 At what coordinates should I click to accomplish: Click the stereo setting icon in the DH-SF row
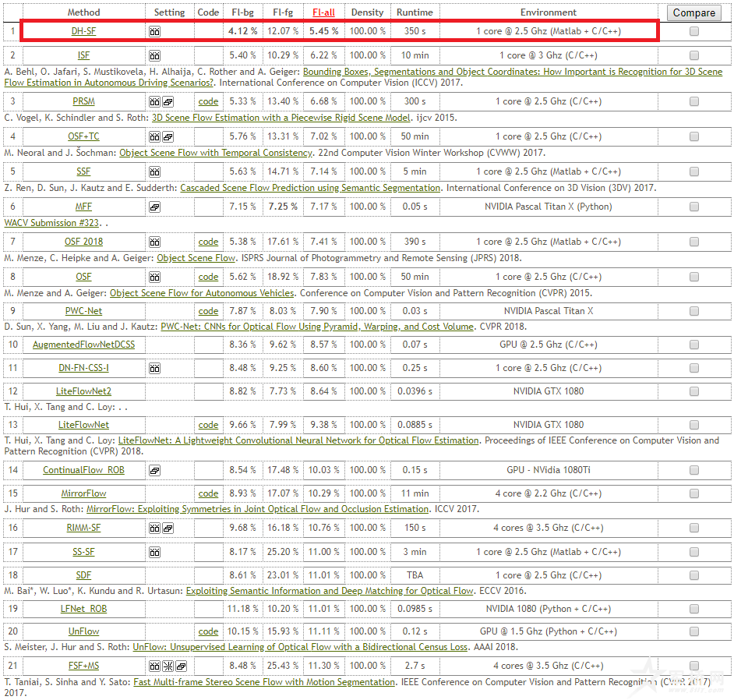coord(154,31)
